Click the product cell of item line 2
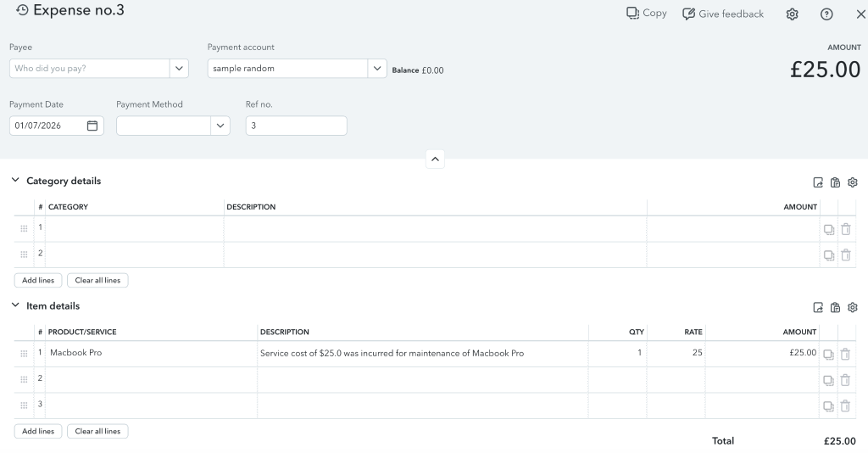 click(x=151, y=380)
